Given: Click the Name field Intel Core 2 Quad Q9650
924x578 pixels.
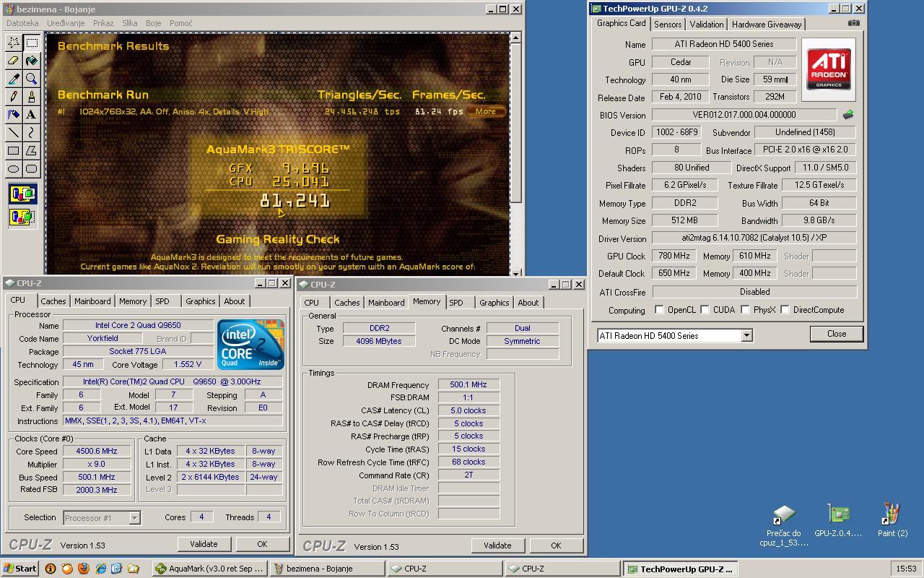Looking at the screenshot, I should coord(138,325).
